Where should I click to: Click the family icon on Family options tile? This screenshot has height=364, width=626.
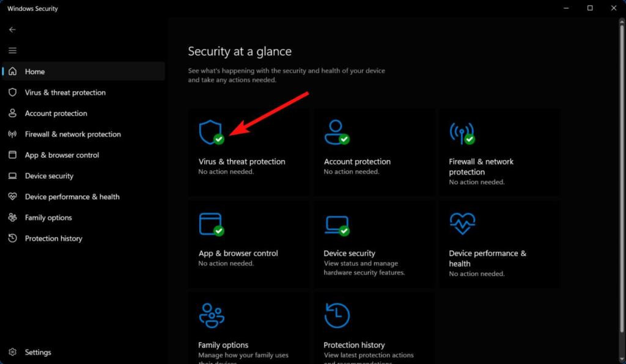pyautogui.click(x=212, y=315)
